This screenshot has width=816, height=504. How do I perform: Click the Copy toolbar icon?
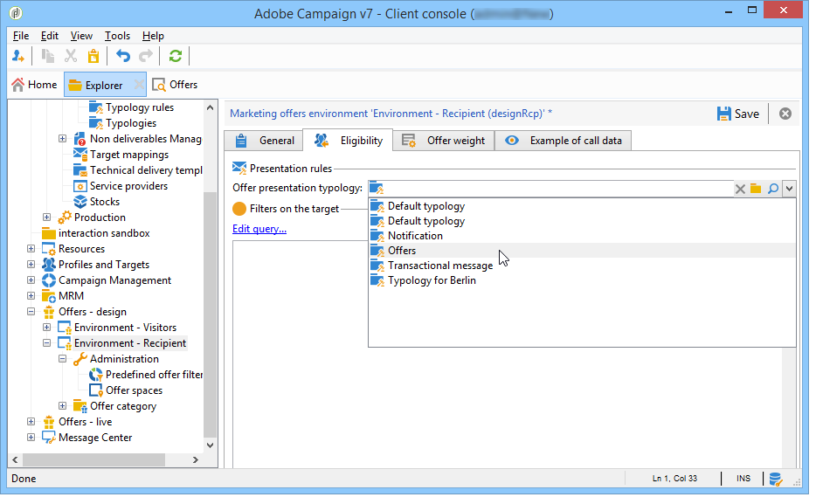point(48,56)
